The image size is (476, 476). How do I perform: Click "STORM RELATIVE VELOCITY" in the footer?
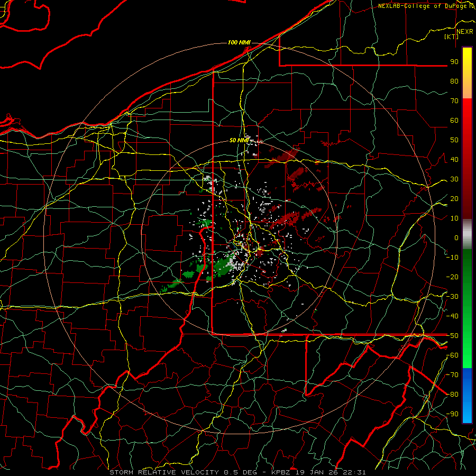coord(165,472)
